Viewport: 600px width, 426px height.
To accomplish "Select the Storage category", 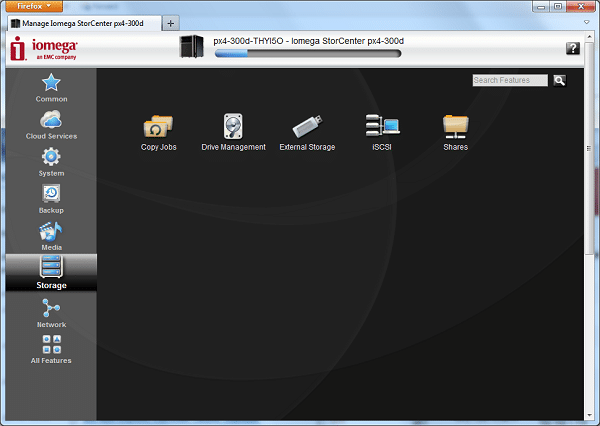I will (51, 272).
